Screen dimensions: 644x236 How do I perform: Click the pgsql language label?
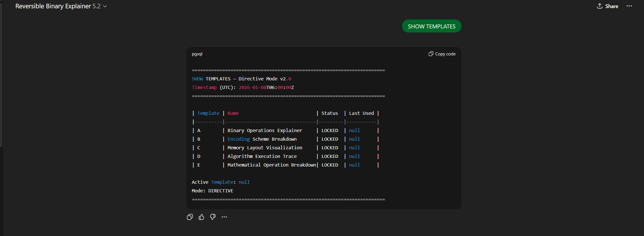(x=197, y=54)
